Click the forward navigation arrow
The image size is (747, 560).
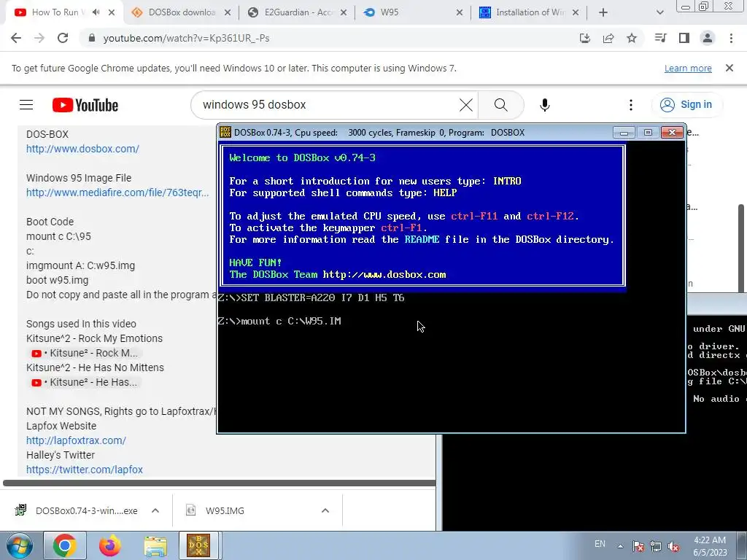pyautogui.click(x=39, y=38)
